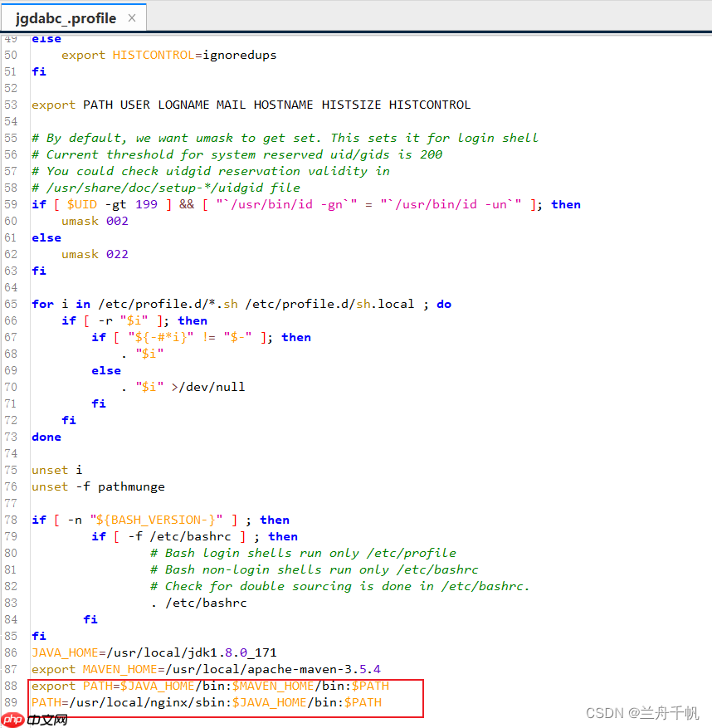Click the BASH_VERSION condition on line 78
The width and height of the screenshot is (712, 728).
click(x=141, y=520)
